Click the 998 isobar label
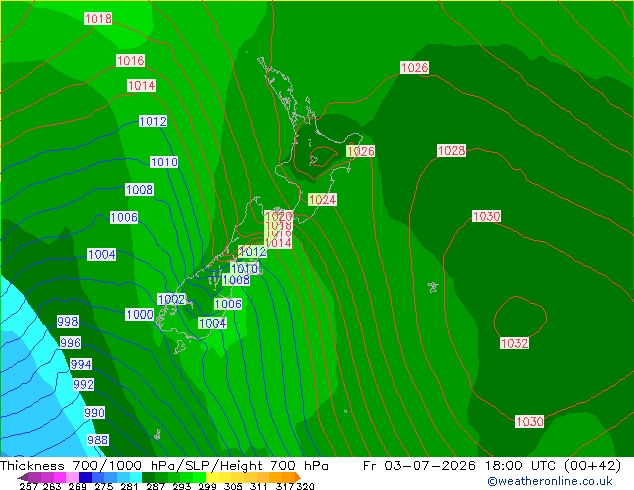 pyautogui.click(x=68, y=321)
